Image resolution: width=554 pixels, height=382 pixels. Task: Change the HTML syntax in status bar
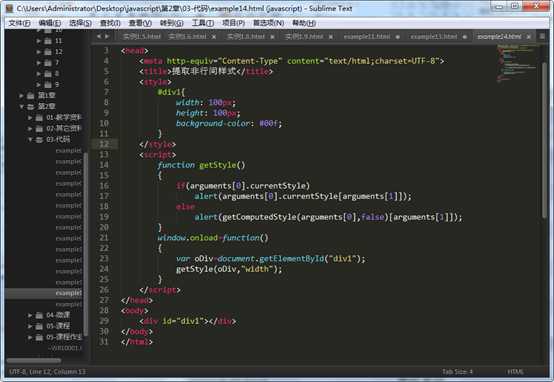pos(515,372)
